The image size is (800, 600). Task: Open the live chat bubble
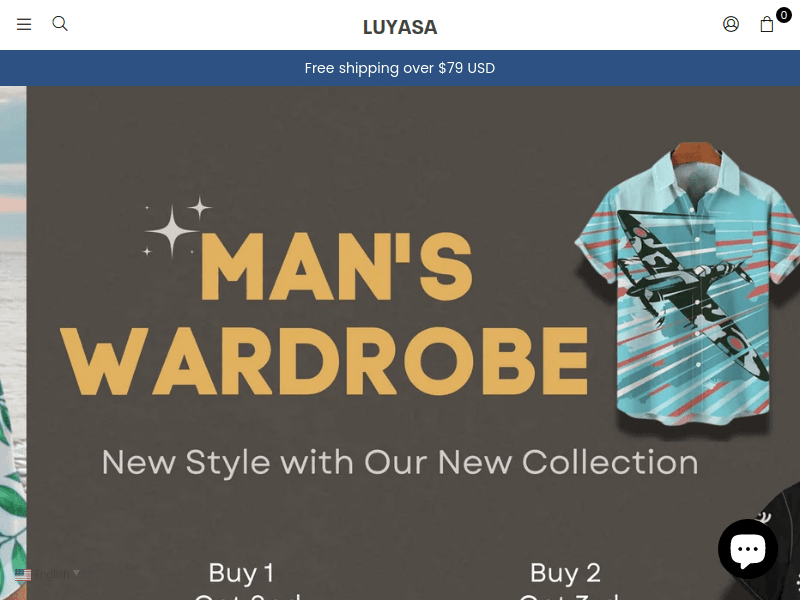(x=747, y=549)
